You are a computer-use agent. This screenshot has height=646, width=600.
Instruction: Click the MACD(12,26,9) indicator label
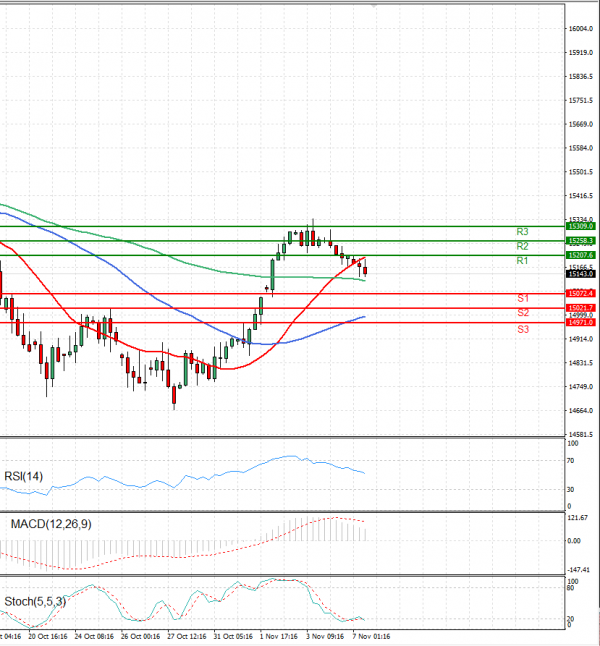pos(52,524)
